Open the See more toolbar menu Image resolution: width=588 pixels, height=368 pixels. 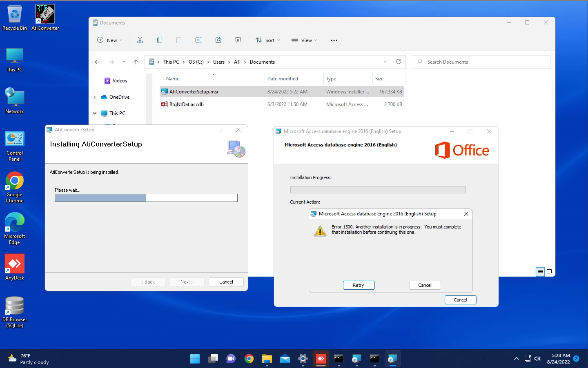[334, 40]
